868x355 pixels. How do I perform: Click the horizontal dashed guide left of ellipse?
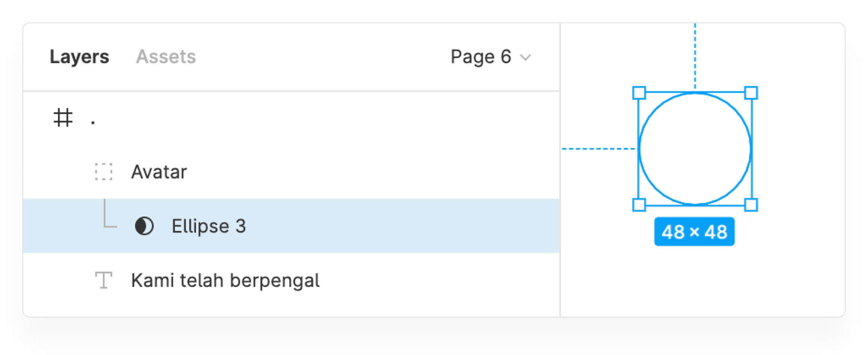click(x=599, y=149)
